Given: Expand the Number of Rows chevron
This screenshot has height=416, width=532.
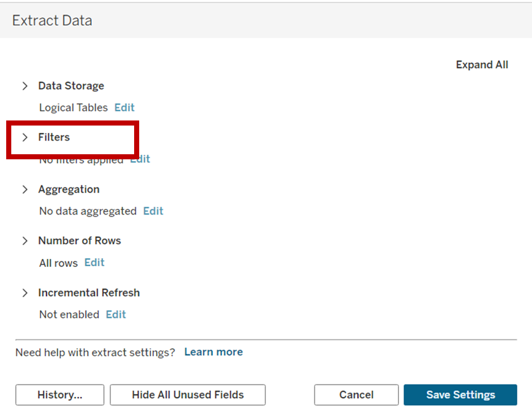Looking at the screenshot, I should [x=25, y=241].
